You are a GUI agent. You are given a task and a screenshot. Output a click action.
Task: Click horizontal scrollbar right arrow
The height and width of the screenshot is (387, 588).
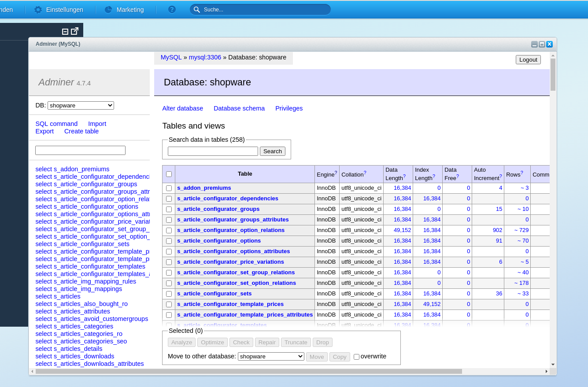547,372
